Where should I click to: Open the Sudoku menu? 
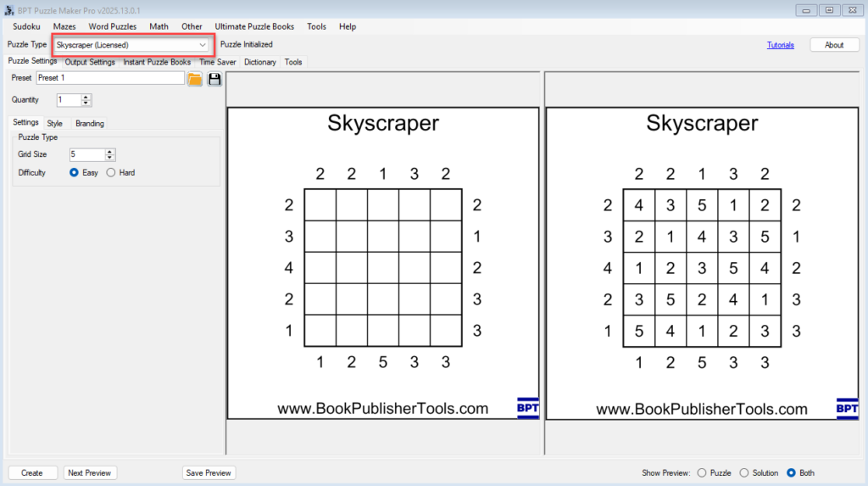(26, 26)
